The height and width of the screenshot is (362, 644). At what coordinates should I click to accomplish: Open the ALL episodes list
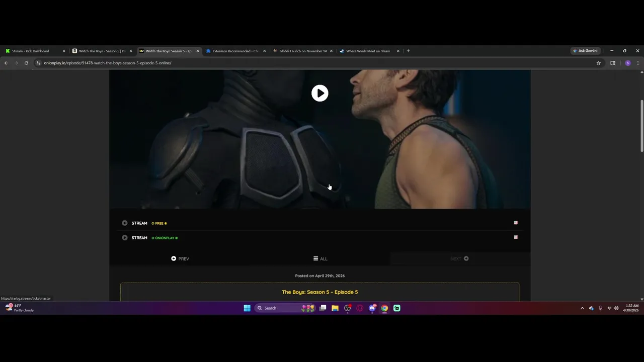click(x=320, y=258)
